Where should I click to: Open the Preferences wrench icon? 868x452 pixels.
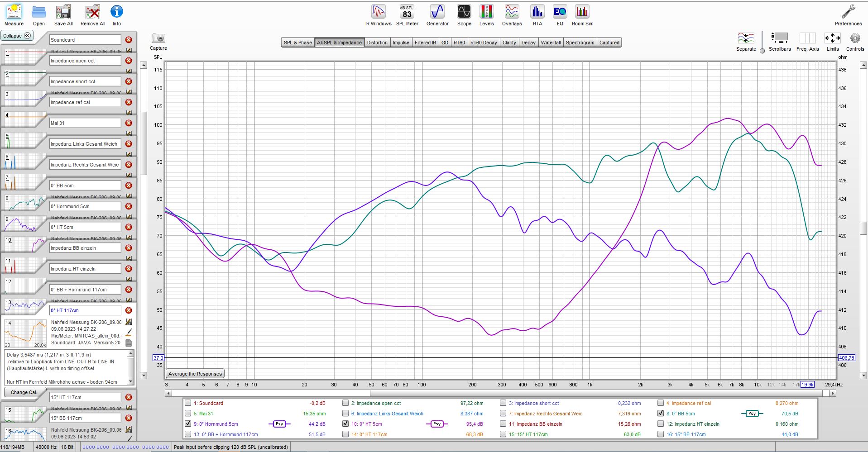848,15
